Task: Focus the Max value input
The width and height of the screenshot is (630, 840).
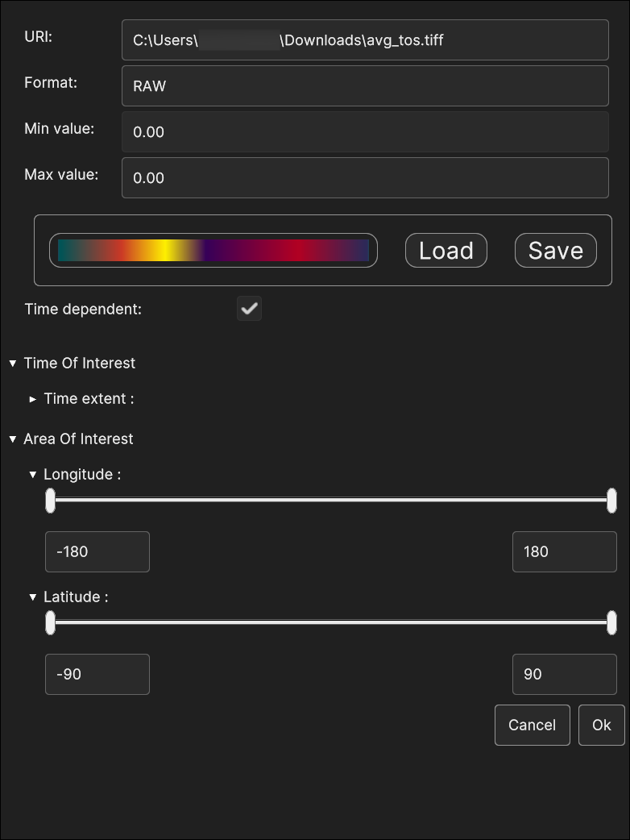Action: (x=365, y=178)
